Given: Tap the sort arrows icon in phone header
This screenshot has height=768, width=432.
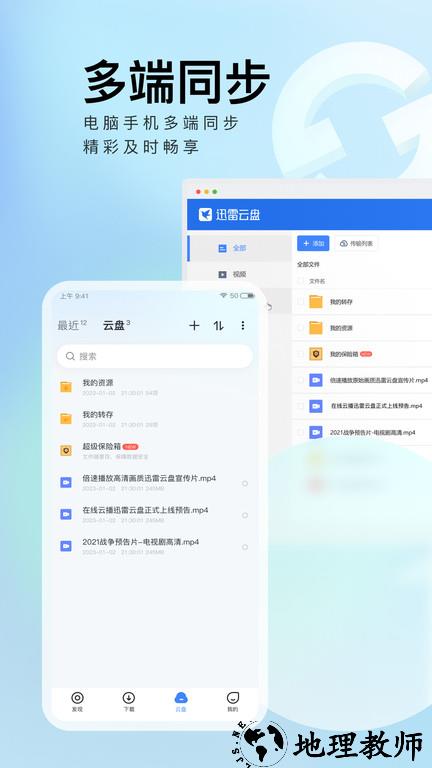Looking at the screenshot, I should (218, 326).
